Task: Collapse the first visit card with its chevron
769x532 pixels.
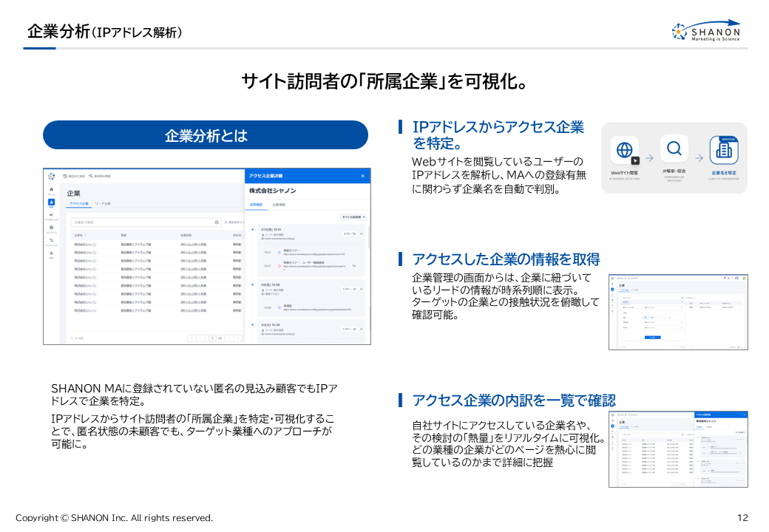Action: click(x=362, y=233)
